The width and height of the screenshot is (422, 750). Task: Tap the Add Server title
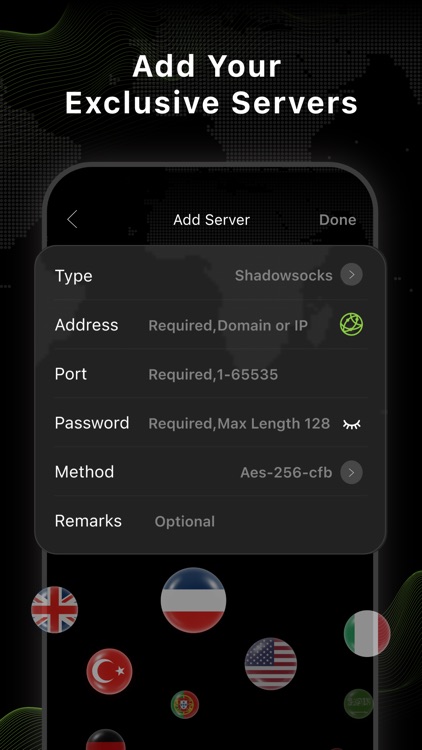[x=211, y=220]
